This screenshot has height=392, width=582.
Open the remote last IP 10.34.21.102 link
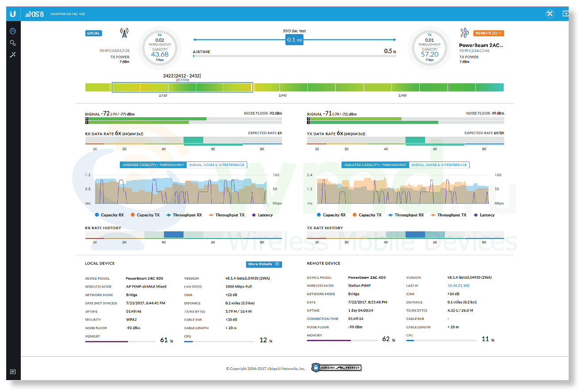point(458,286)
